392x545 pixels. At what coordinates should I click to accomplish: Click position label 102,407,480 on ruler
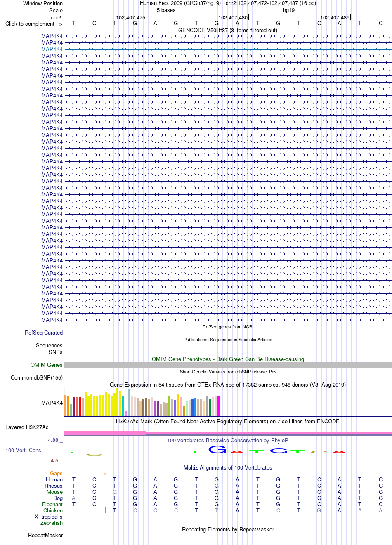[233, 17]
